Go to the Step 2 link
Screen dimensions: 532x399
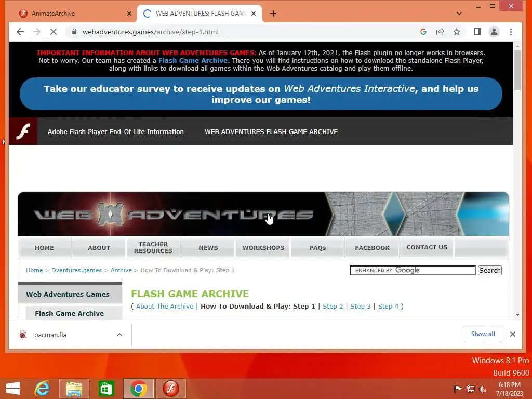(x=333, y=306)
